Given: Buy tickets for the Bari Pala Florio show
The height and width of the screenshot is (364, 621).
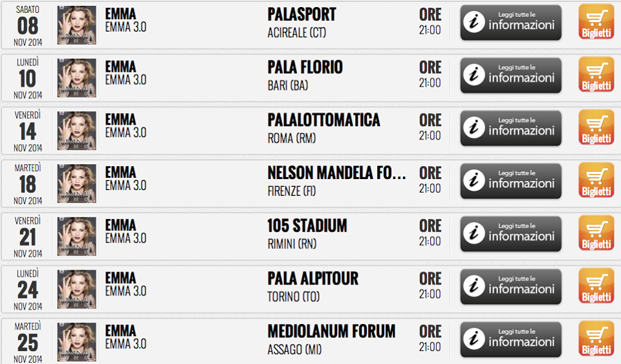Looking at the screenshot, I should click(x=596, y=75).
